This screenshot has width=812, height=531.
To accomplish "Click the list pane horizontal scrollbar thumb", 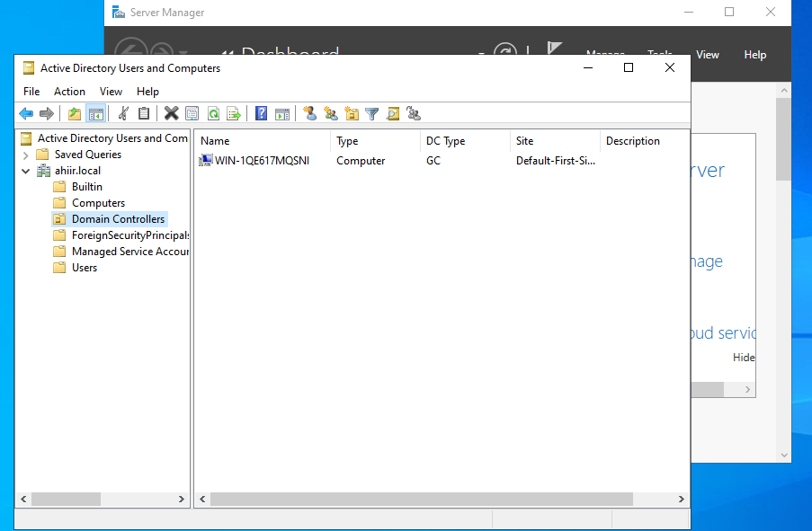I will pyautogui.click(x=422, y=499).
